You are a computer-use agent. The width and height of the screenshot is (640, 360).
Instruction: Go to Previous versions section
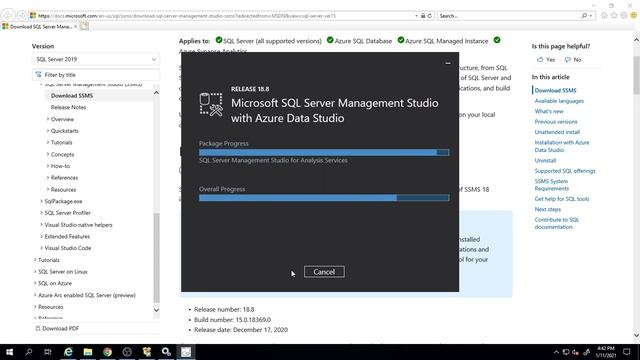[556, 122]
